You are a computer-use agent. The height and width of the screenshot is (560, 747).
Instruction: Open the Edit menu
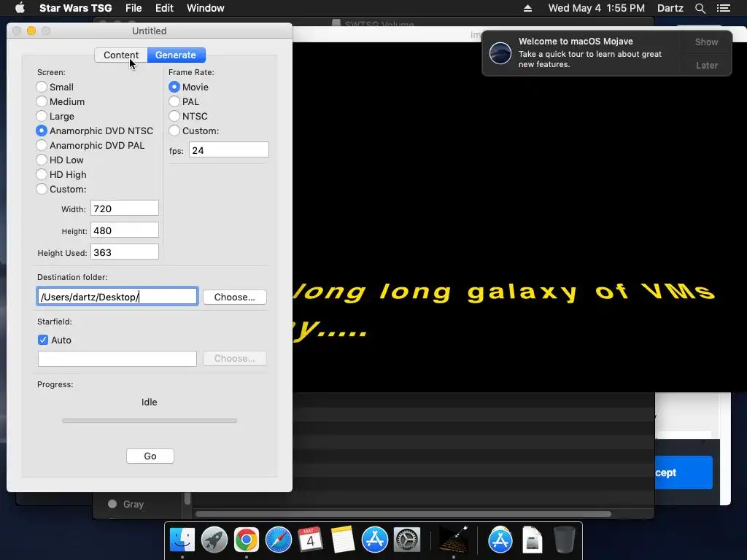click(164, 8)
